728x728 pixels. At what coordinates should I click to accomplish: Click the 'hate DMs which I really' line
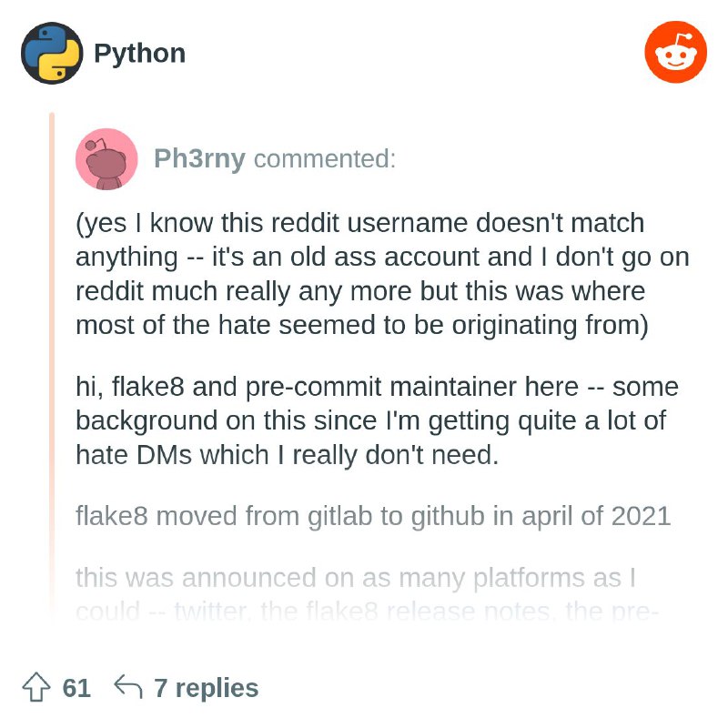(288, 455)
